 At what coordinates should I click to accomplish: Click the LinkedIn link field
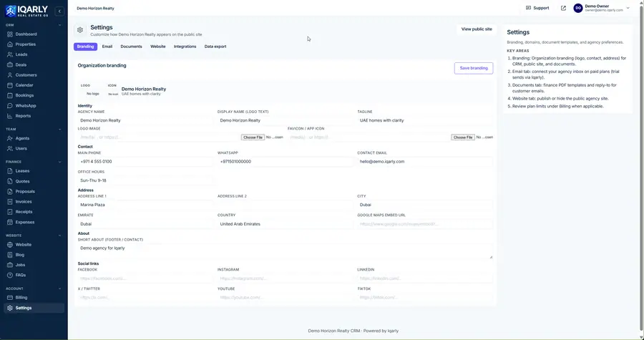[x=425, y=278]
